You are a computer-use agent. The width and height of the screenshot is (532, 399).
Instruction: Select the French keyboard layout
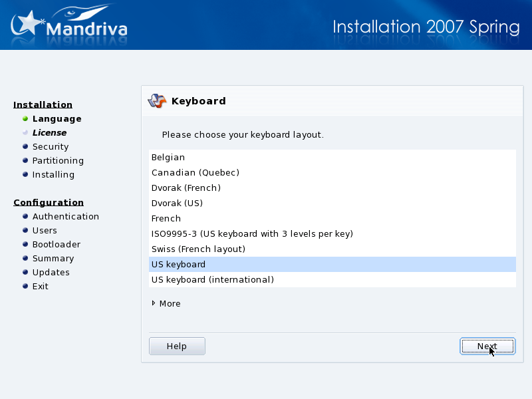(166, 219)
